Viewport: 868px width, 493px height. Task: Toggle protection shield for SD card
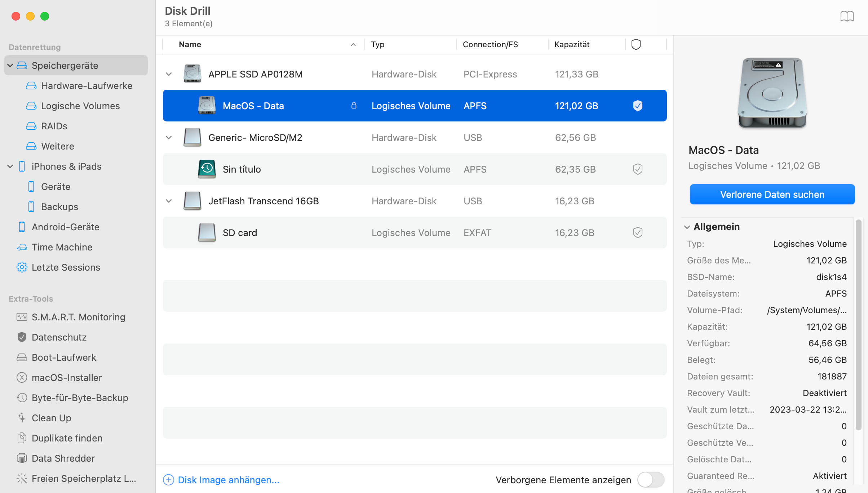(x=638, y=232)
